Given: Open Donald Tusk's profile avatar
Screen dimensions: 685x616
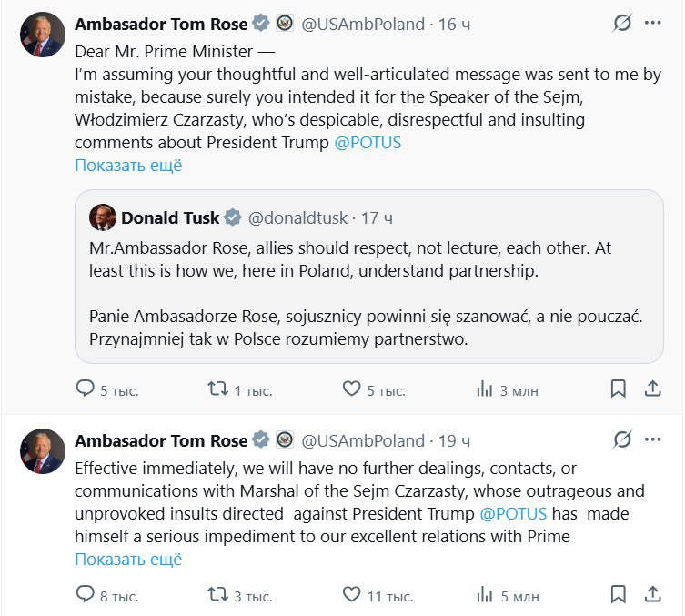Looking at the screenshot, I should [x=102, y=217].
